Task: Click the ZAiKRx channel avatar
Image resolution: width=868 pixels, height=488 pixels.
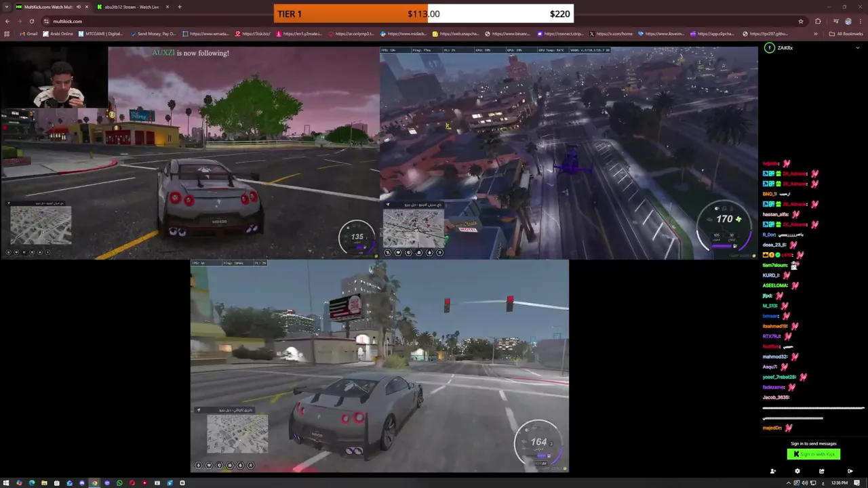Action: point(769,47)
